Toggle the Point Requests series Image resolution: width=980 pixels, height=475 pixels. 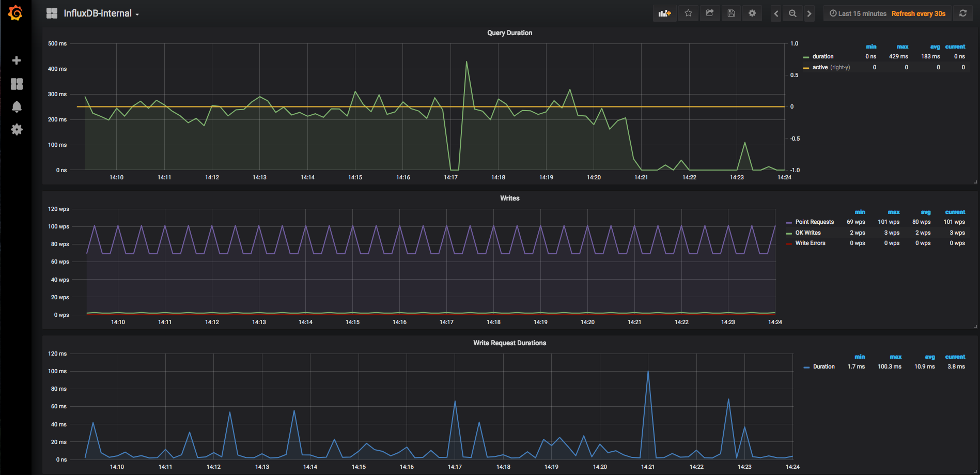815,222
